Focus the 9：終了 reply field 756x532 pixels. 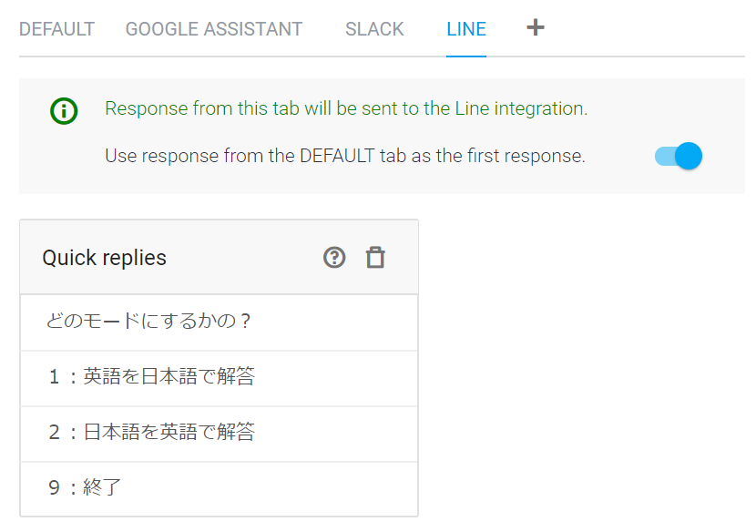click(219, 489)
